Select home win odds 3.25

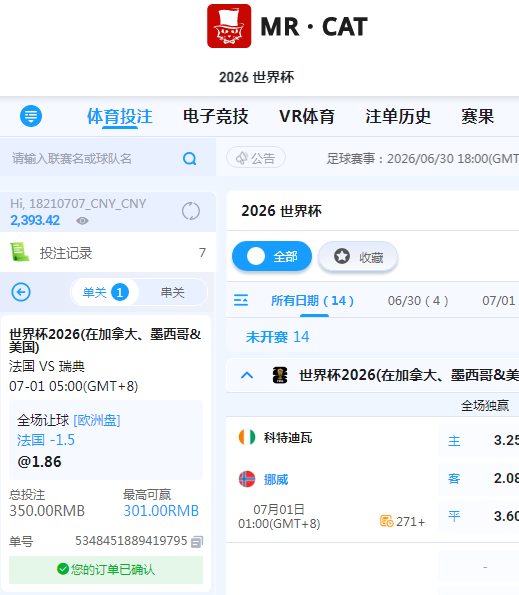pyautogui.click(x=479, y=440)
